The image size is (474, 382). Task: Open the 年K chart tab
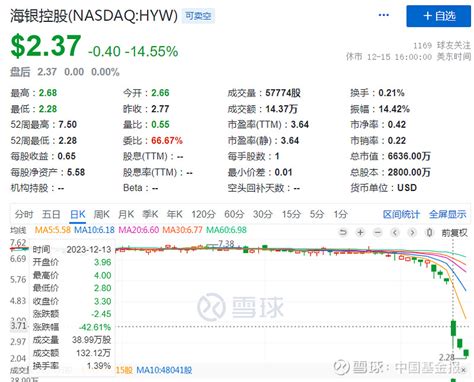pyautogui.click(x=175, y=214)
